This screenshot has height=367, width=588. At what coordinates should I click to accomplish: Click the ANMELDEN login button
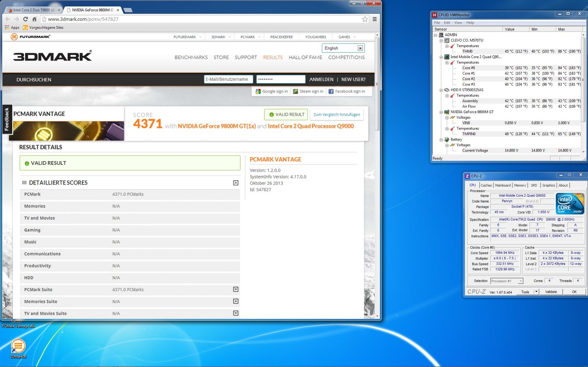tap(321, 79)
